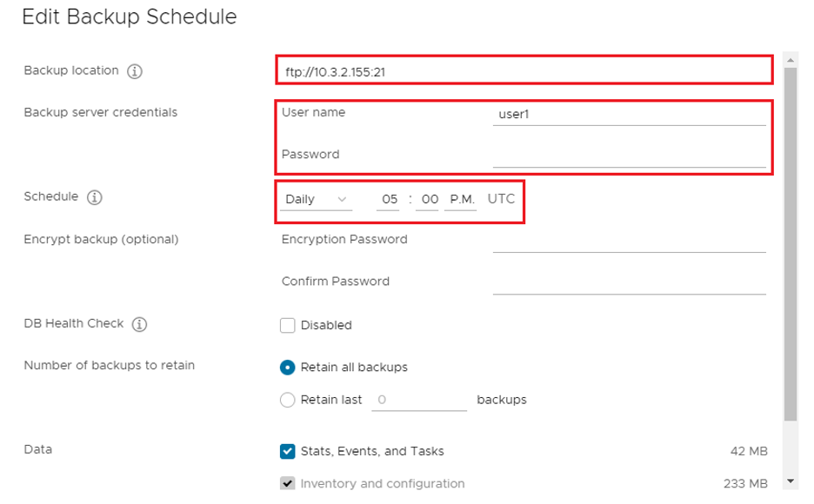
Task: Click the Backup location info icon
Action: pyautogui.click(x=135, y=71)
